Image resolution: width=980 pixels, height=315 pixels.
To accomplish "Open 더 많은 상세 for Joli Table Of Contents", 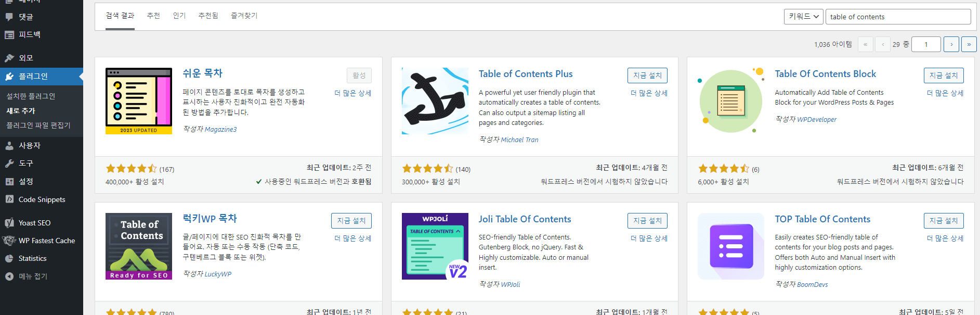I will click(649, 238).
